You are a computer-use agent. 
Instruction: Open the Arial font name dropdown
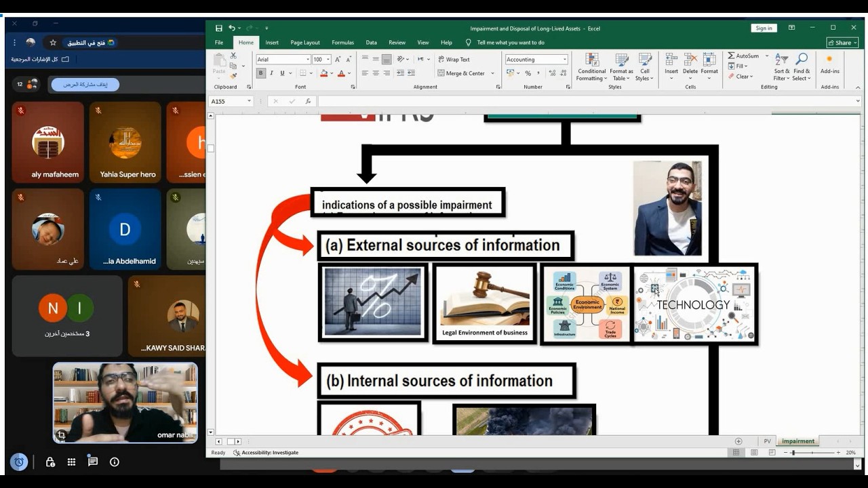pos(307,60)
